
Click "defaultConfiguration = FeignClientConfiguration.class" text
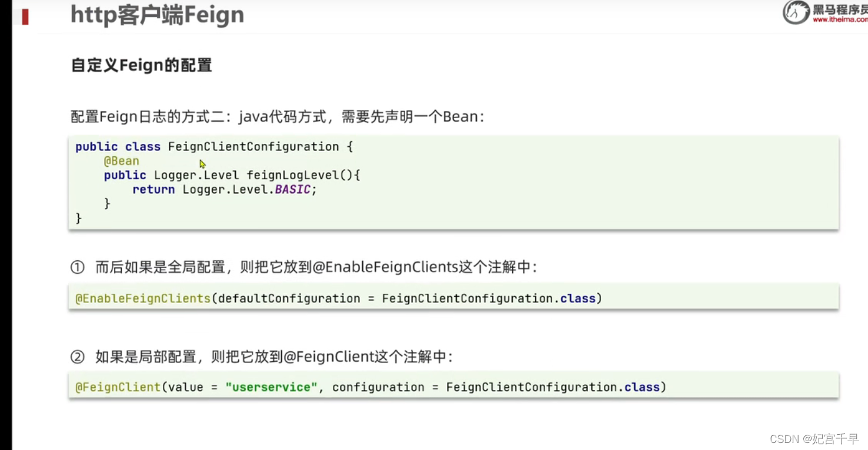(x=407, y=298)
